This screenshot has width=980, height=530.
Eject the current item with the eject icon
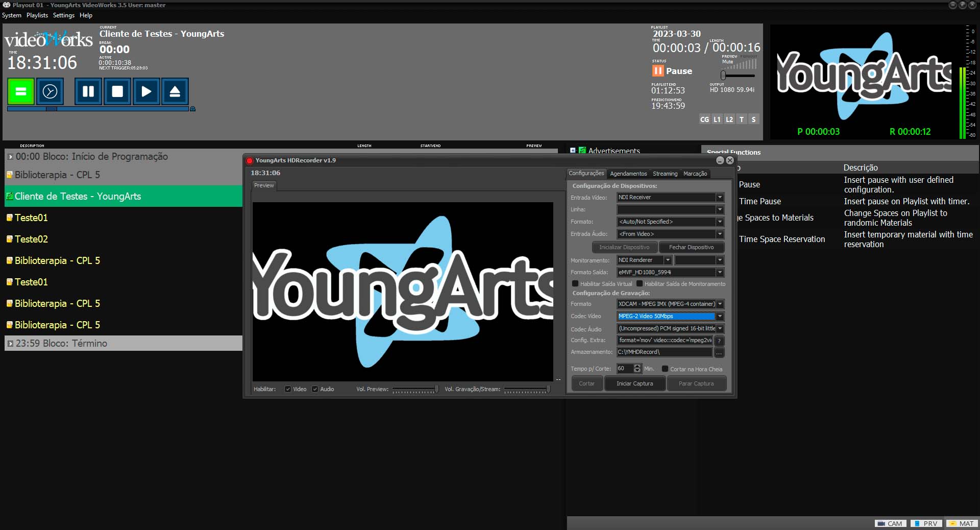[x=175, y=91]
